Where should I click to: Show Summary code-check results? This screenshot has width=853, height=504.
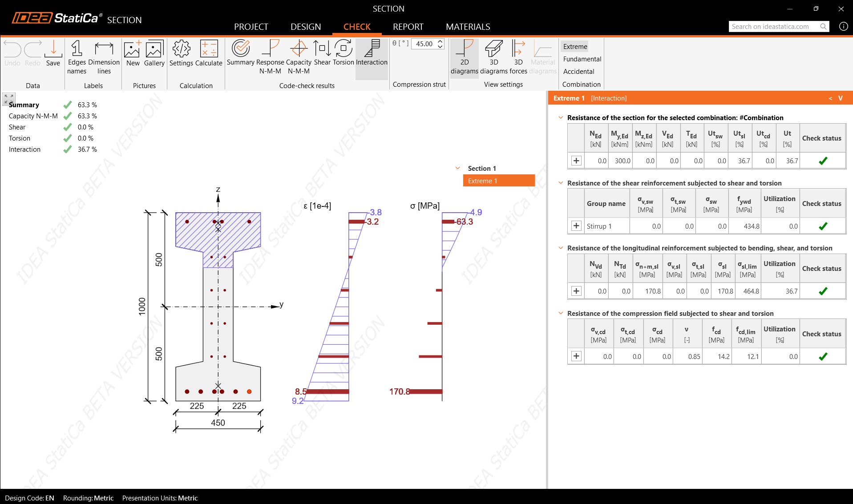click(241, 53)
